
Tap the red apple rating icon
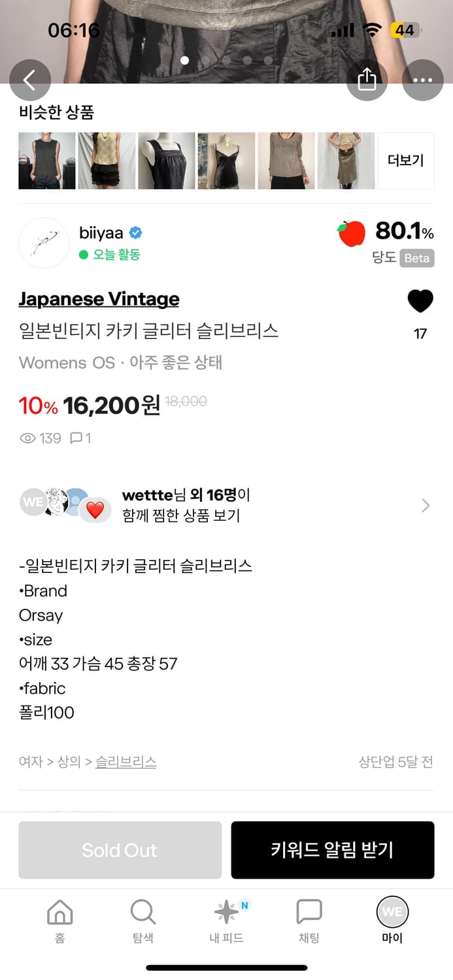point(352,233)
